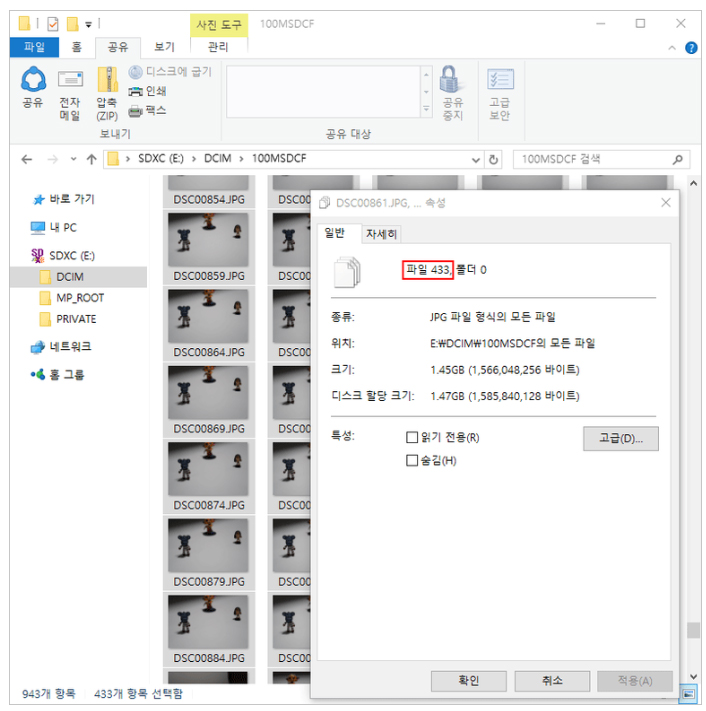
Task: Click the Picture Tools (사진 도구) contextual tab
Action: coord(219,24)
